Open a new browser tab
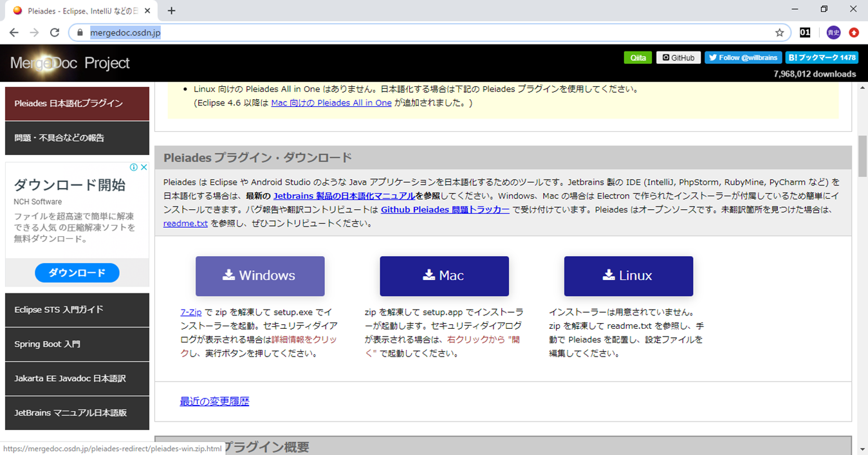The height and width of the screenshot is (455, 868). coord(171,10)
